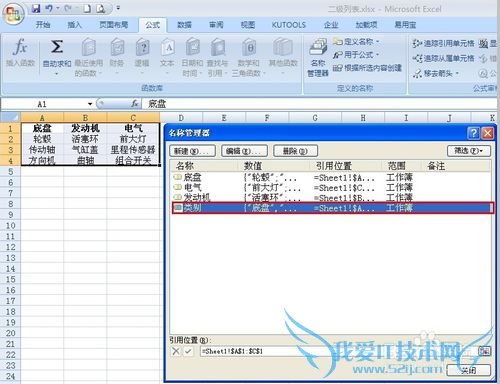Select the 底盘 name row

331,177
